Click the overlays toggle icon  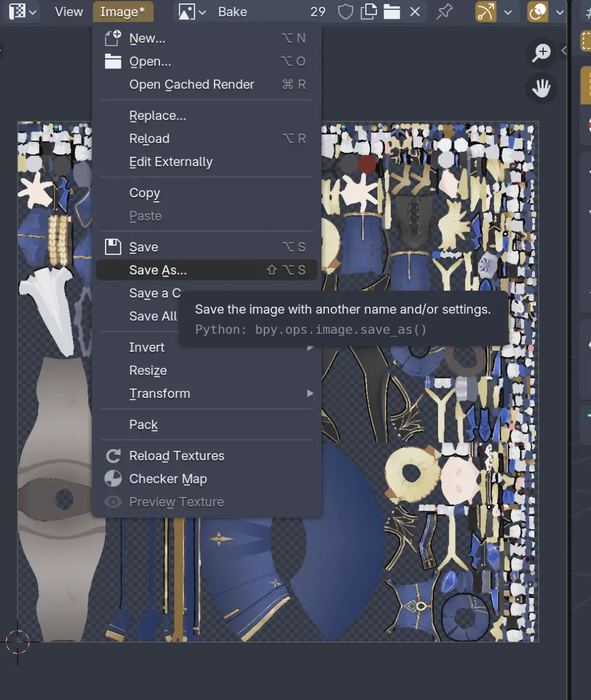[x=537, y=12]
